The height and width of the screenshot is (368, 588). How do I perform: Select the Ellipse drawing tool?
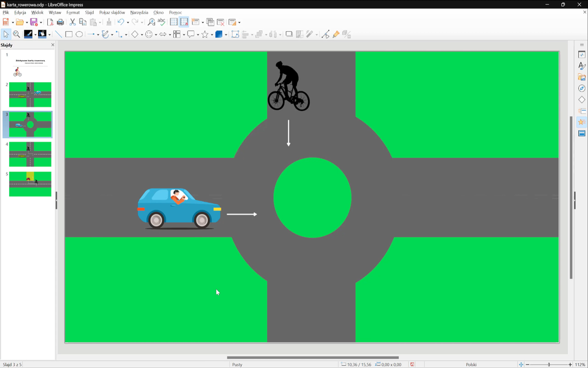click(79, 34)
